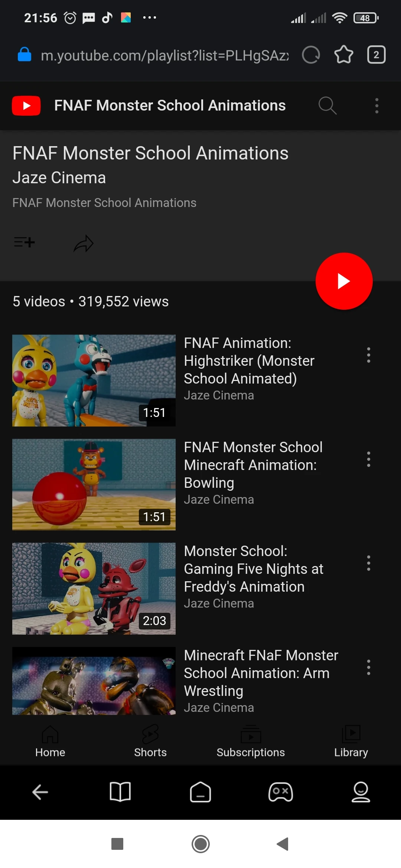Bookmark the page with the star icon
This screenshot has width=401, height=868.
pyautogui.click(x=344, y=55)
